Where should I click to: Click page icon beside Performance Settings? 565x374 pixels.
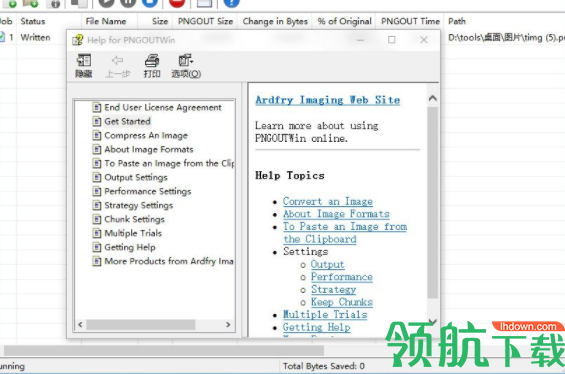click(97, 191)
